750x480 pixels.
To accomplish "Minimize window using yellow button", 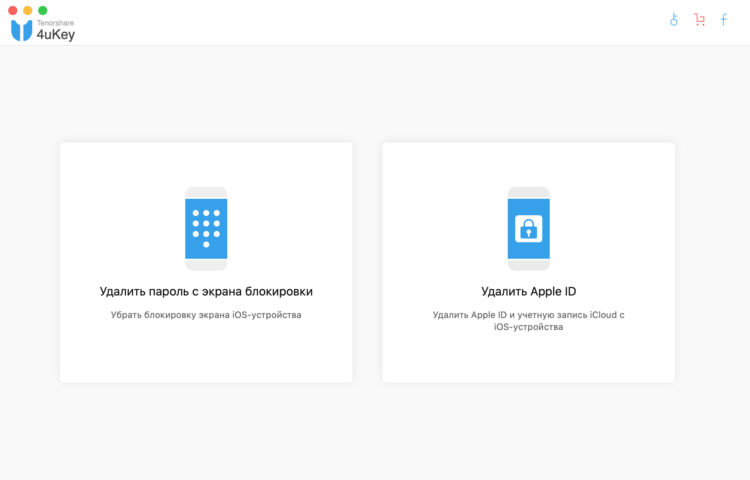I will [28, 10].
